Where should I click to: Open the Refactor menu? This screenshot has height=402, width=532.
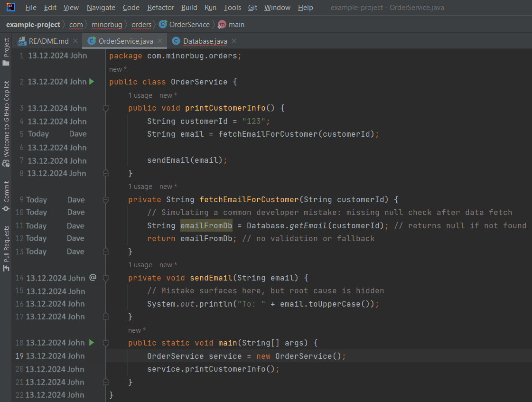(x=160, y=8)
